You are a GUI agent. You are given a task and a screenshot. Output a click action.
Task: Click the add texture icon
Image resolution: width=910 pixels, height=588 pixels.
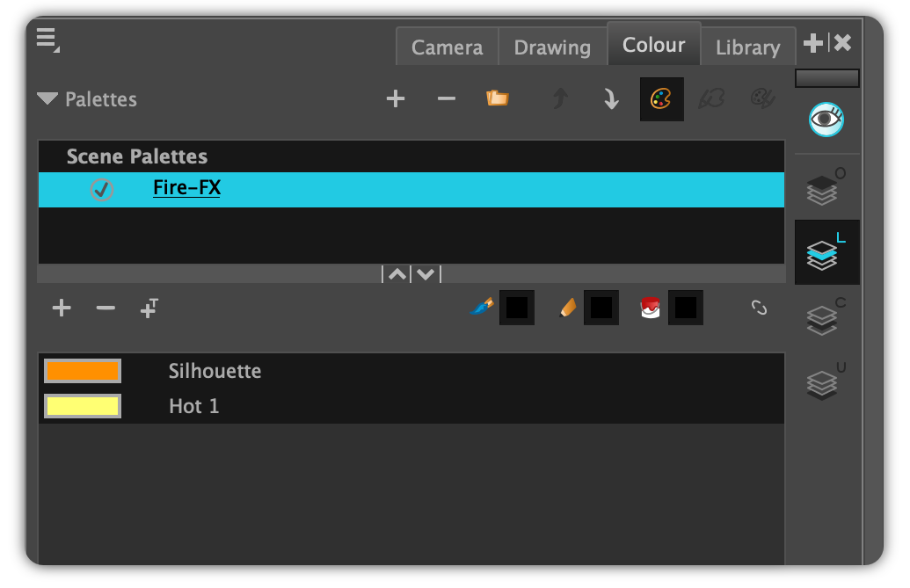click(x=149, y=308)
